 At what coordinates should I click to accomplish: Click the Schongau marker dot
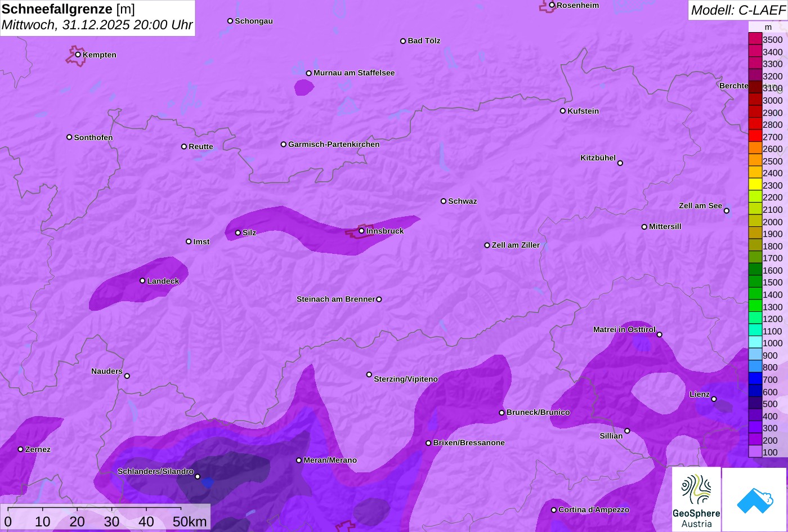coord(230,21)
